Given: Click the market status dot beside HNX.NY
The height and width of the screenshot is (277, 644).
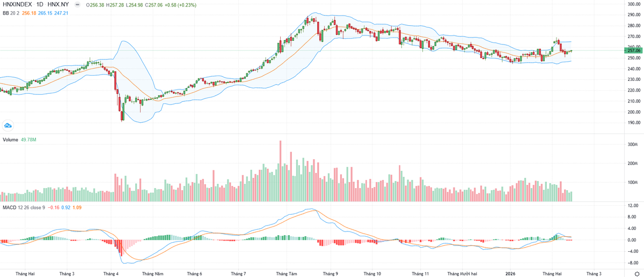Looking at the screenshot, I should point(81,4).
